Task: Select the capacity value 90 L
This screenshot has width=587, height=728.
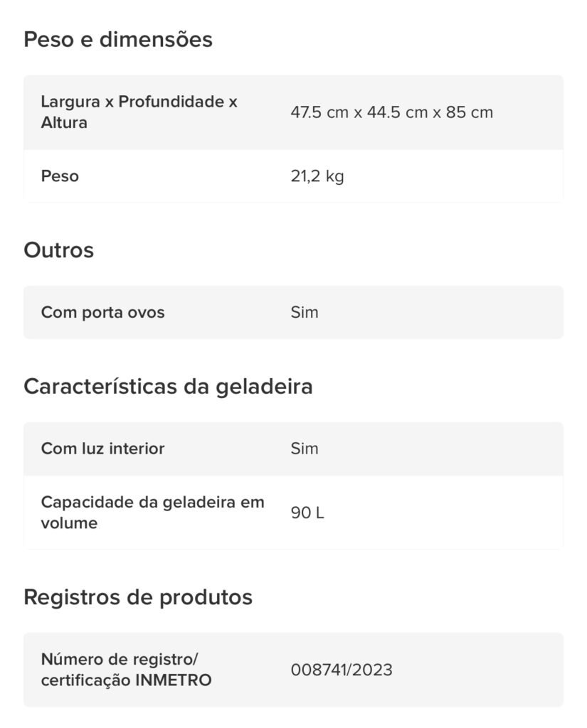Action: (x=307, y=513)
